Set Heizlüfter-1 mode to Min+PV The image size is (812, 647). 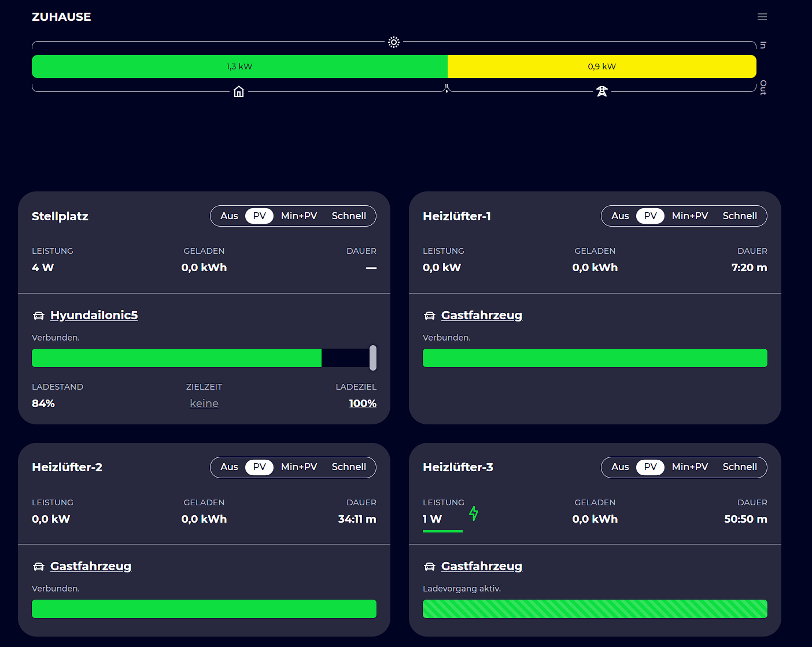(x=690, y=216)
